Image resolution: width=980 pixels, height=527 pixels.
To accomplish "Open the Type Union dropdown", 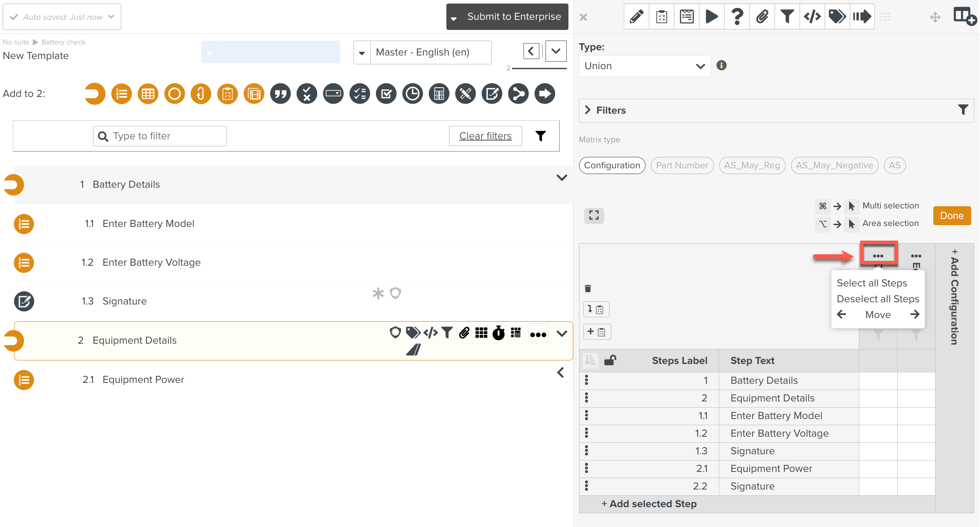I will pyautogui.click(x=644, y=66).
